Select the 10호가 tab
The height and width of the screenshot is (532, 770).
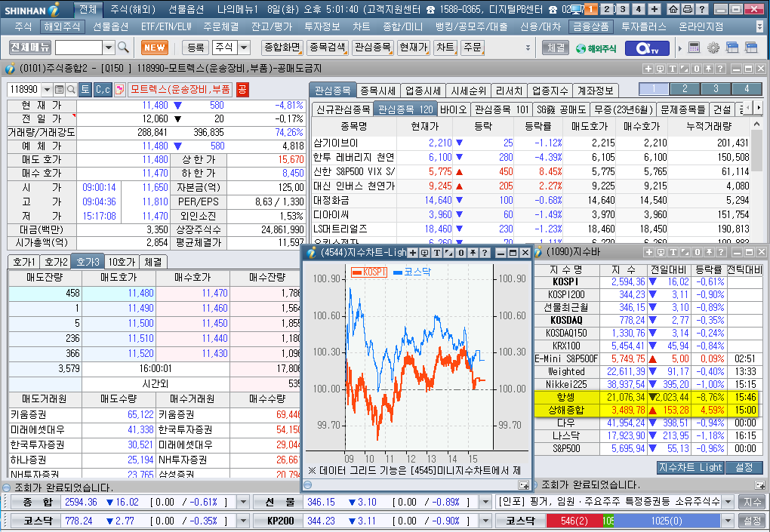point(122,262)
